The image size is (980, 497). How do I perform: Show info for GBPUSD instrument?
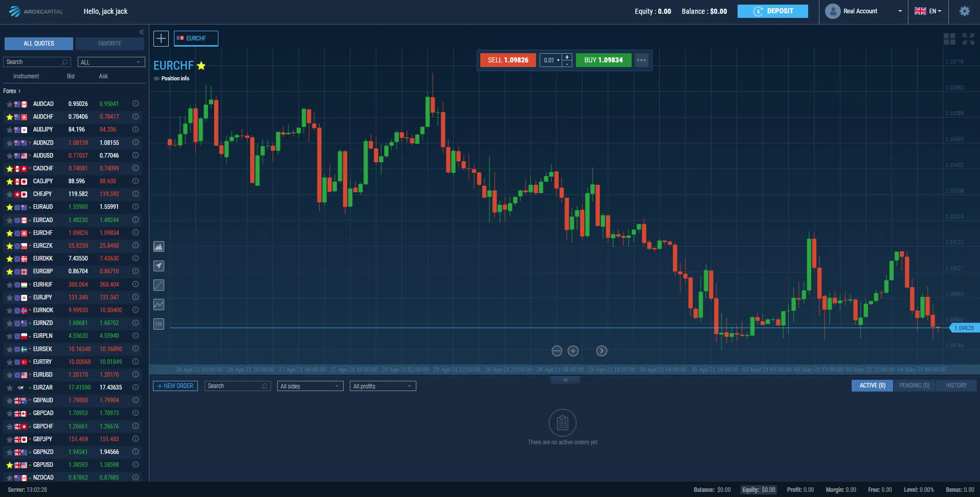click(136, 465)
